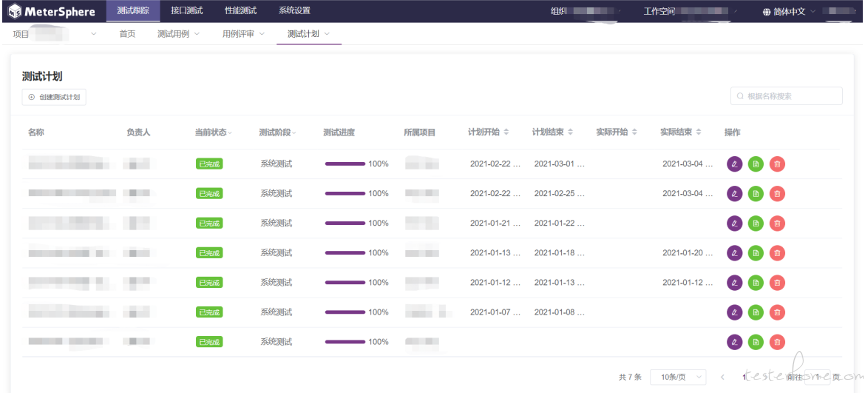Open the 系统设置 tab

(294, 11)
